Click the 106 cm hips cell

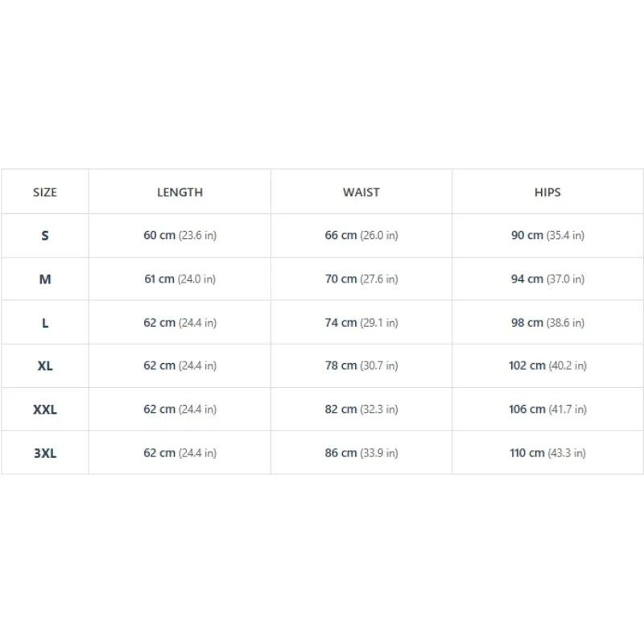(547, 410)
